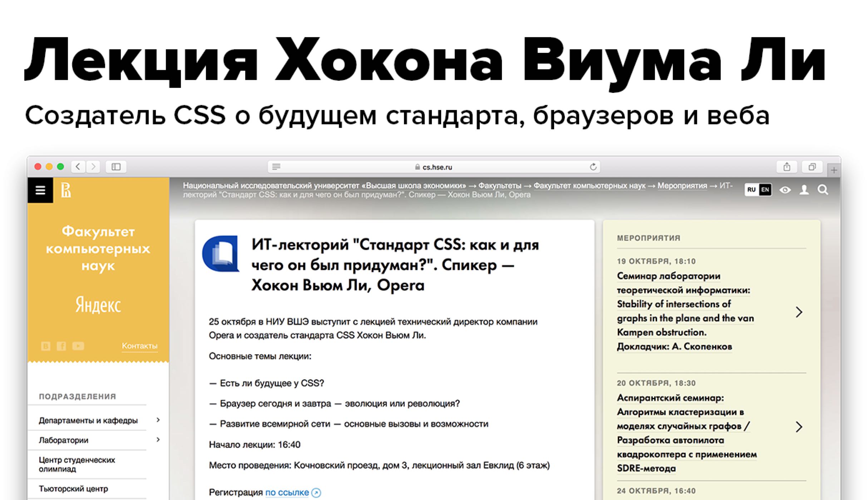The width and height of the screenshot is (868, 500).
Task: Go back with Safari back arrow
Action: [x=78, y=167]
